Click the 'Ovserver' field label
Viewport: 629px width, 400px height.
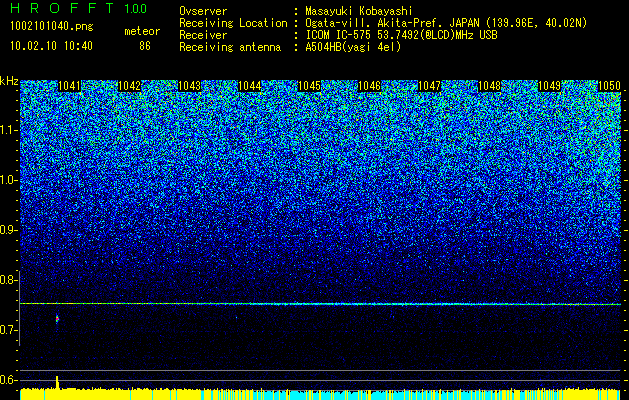click(x=203, y=11)
